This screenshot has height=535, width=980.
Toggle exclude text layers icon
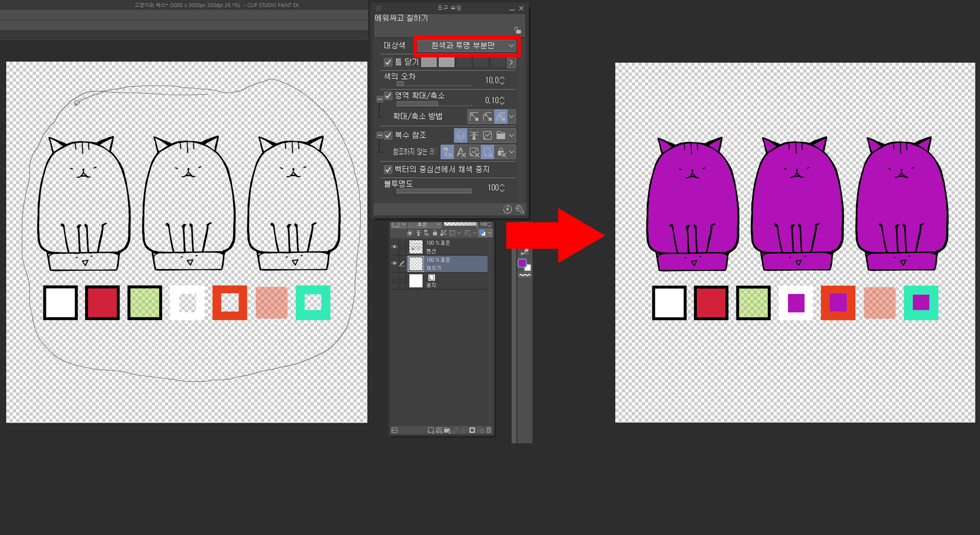[461, 153]
